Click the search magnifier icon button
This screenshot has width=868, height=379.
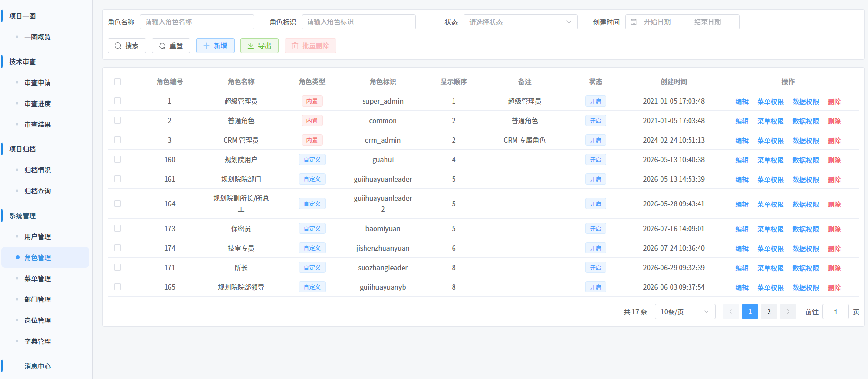tap(118, 46)
